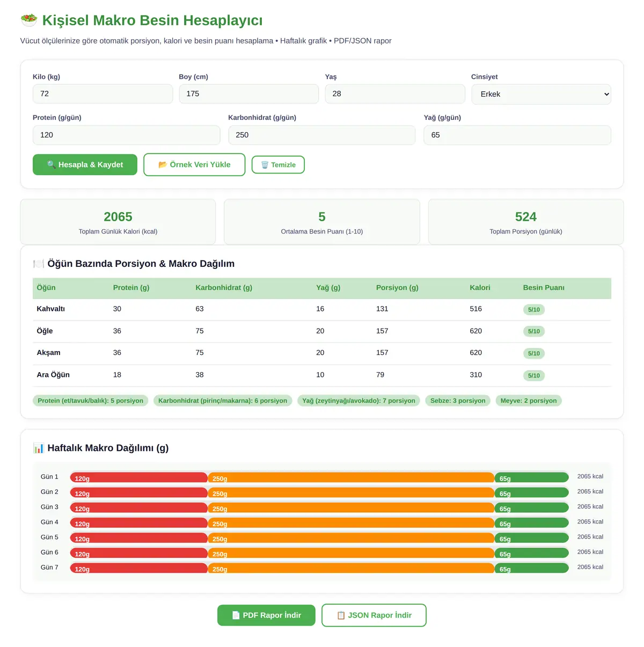Download the JSON Rapor
644x647 pixels.
(x=374, y=615)
